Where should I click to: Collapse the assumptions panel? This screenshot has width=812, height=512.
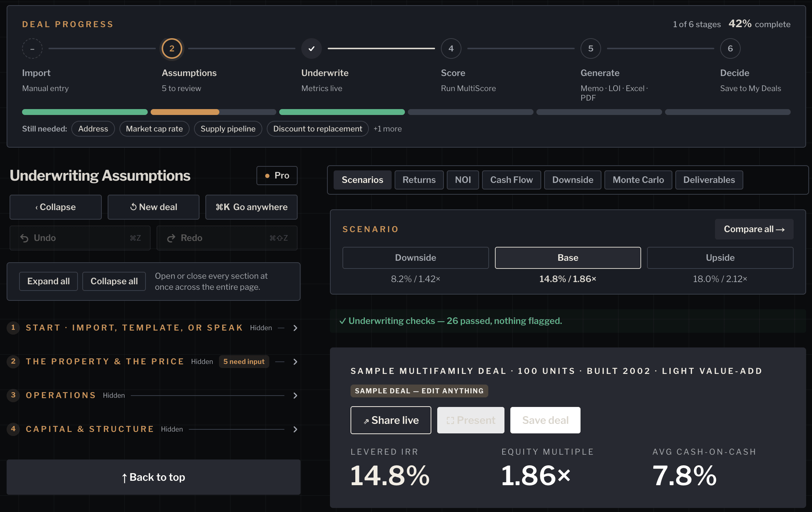coord(55,207)
